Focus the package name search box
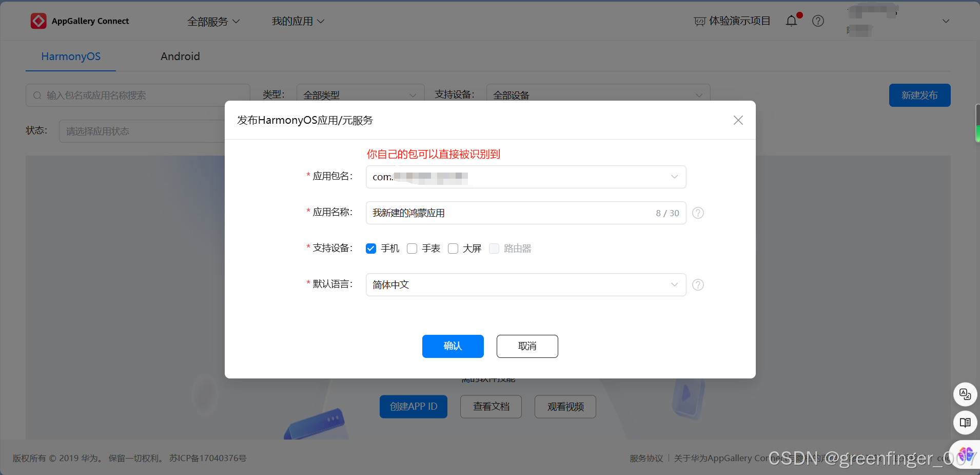The width and height of the screenshot is (980, 475). [x=138, y=95]
